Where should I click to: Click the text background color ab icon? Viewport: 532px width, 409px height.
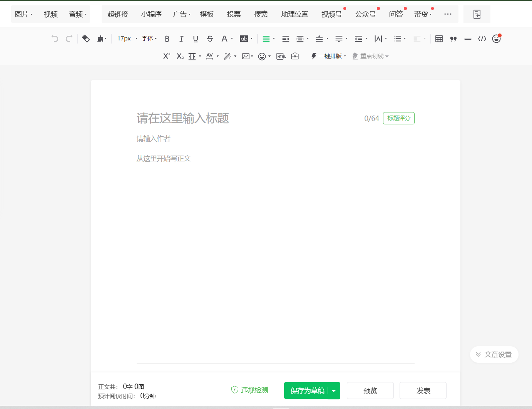point(244,39)
